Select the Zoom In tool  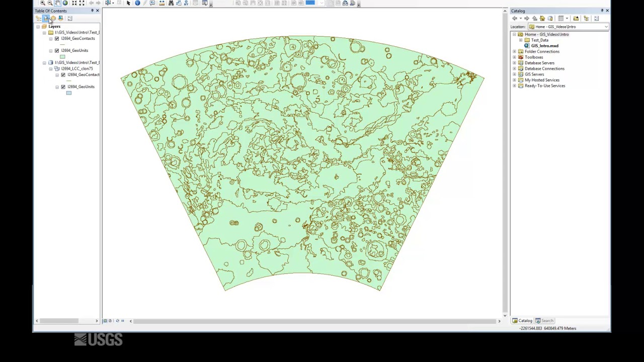pos(42,3)
